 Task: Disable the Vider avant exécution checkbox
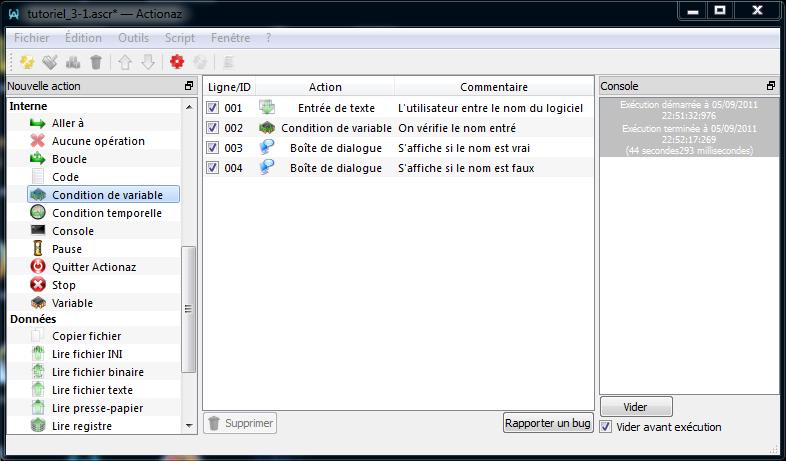[x=607, y=427]
